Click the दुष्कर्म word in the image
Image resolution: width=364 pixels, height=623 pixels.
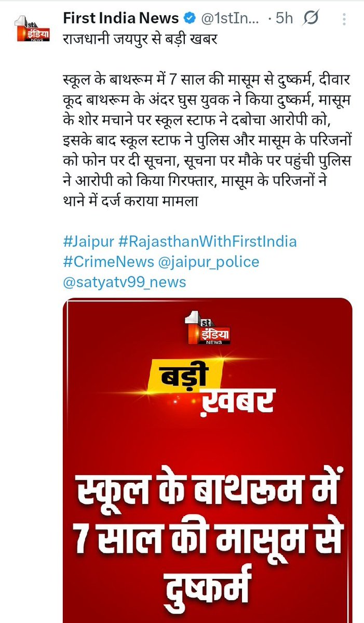(x=208, y=586)
